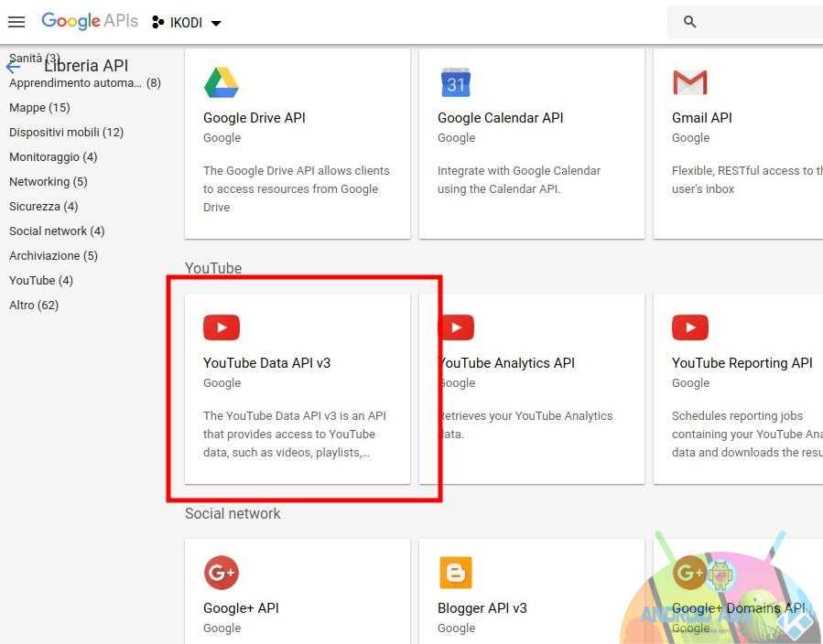Viewport: 823px width, 644px height.
Task: Click the IKODI project dots icon
Action: pos(157,22)
